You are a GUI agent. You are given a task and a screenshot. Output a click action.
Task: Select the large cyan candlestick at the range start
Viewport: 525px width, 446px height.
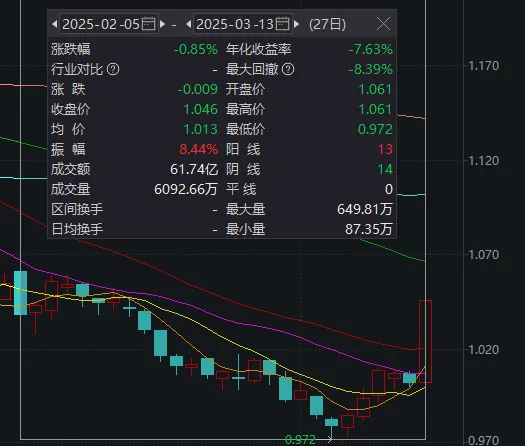click(x=20, y=293)
